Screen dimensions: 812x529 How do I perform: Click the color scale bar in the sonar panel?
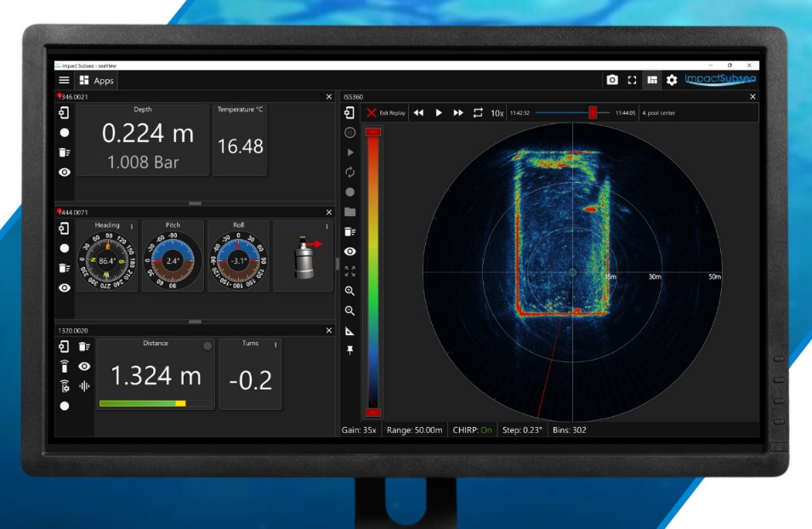point(369,264)
